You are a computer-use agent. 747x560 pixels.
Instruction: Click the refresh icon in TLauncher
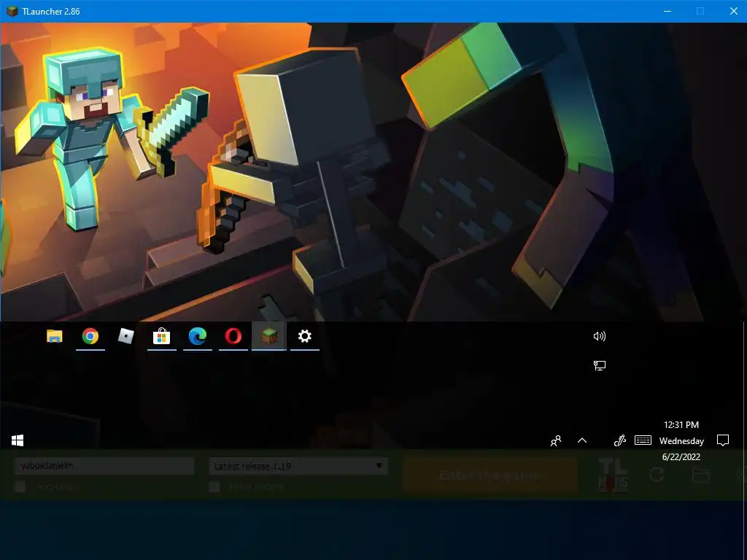[657, 475]
